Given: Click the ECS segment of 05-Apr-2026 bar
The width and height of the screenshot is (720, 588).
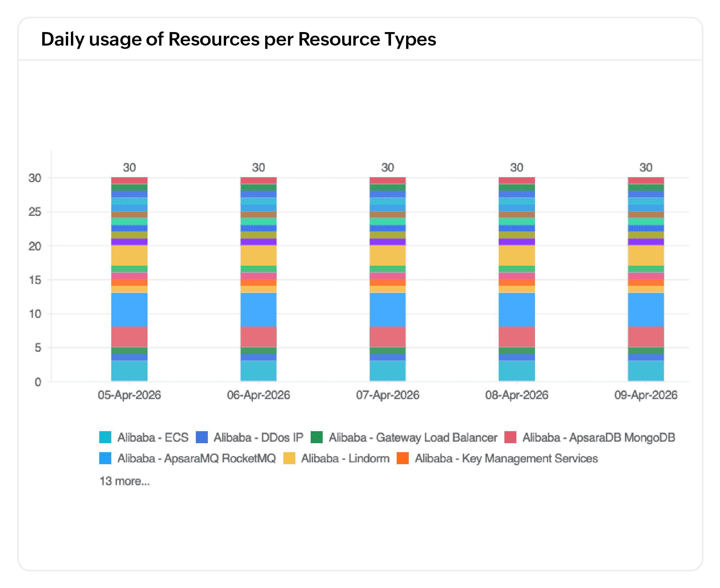Looking at the screenshot, I should [129, 371].
